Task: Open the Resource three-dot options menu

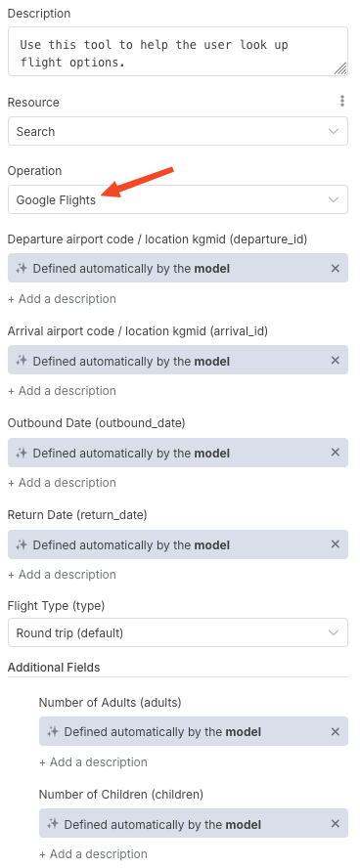Action: click(x=342, y=101)
